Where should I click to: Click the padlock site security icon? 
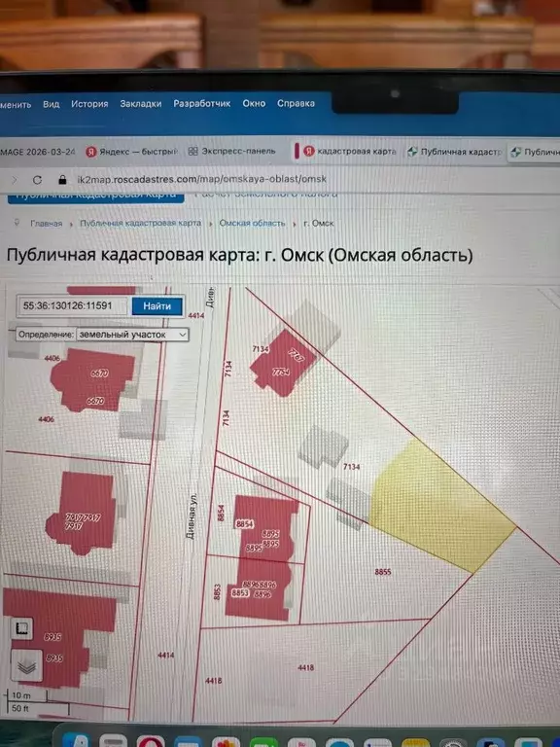point(62,180)
